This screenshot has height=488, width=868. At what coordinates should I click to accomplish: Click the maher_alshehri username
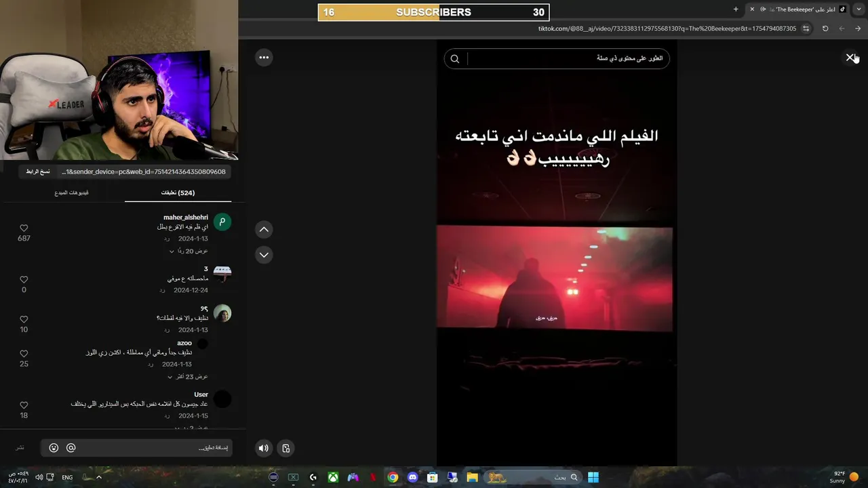point(186,218)
